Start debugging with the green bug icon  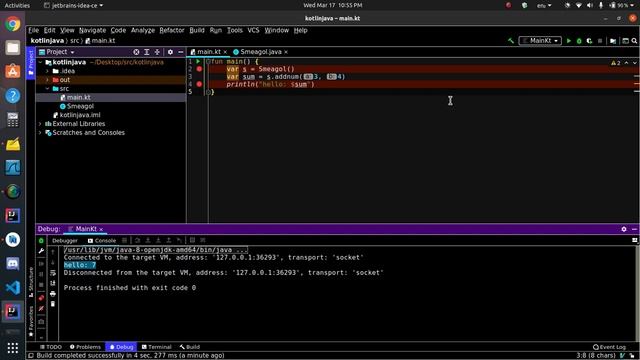[x=579, y=41]
